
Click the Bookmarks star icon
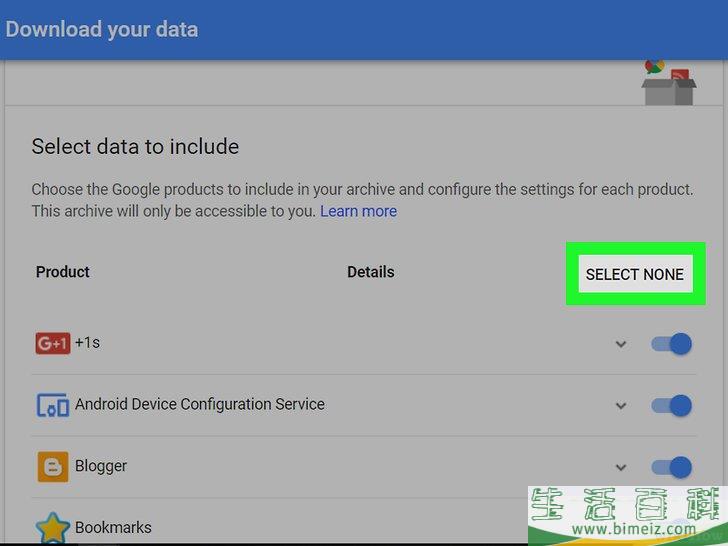pyautogui.click(x=52, y=528)
